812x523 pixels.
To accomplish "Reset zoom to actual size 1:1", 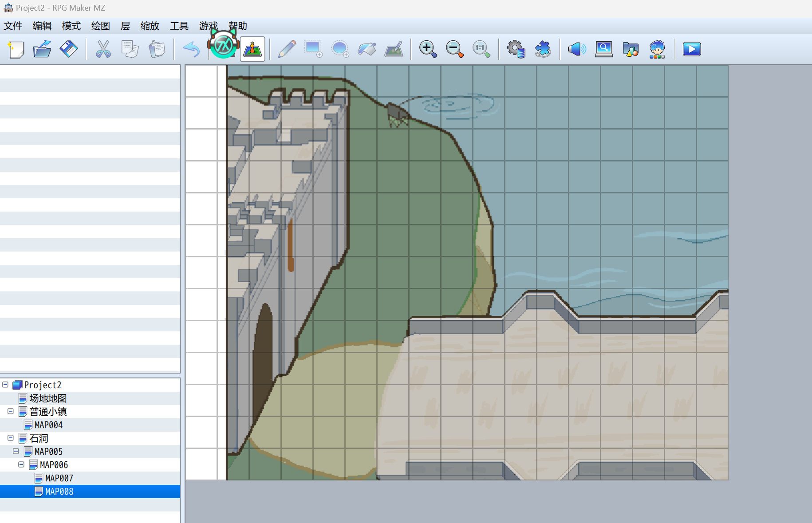I will tap(481, 49).
